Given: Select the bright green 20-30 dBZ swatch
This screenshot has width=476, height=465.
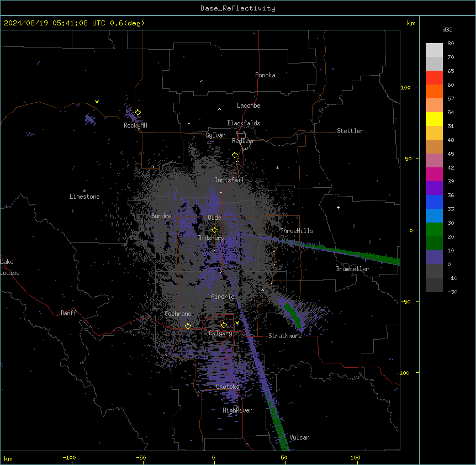Looking at the screenshot, I should tap(434, 230).
